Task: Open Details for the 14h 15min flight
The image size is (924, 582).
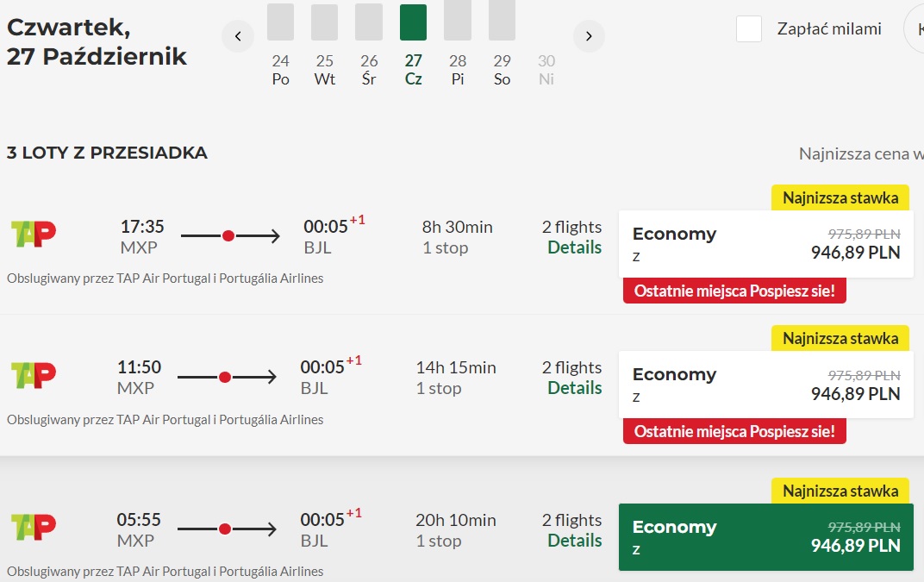Action: click(x=575, y=388)
